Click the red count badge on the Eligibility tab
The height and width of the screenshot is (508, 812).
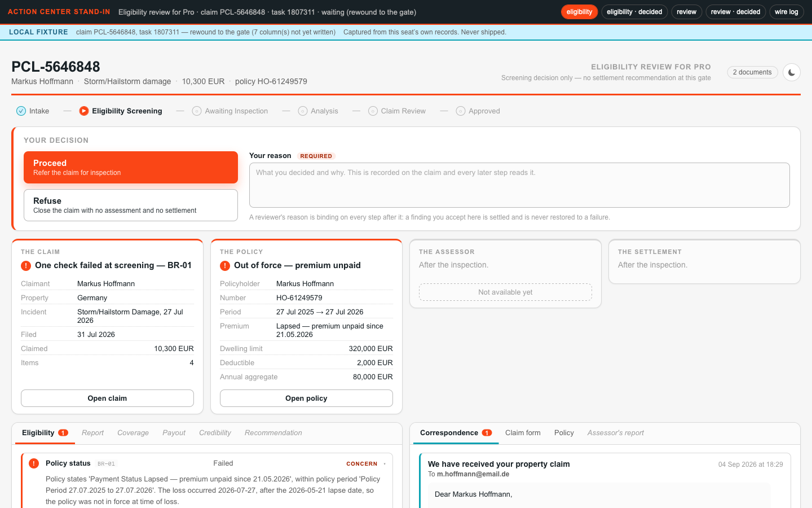[63, 433]
